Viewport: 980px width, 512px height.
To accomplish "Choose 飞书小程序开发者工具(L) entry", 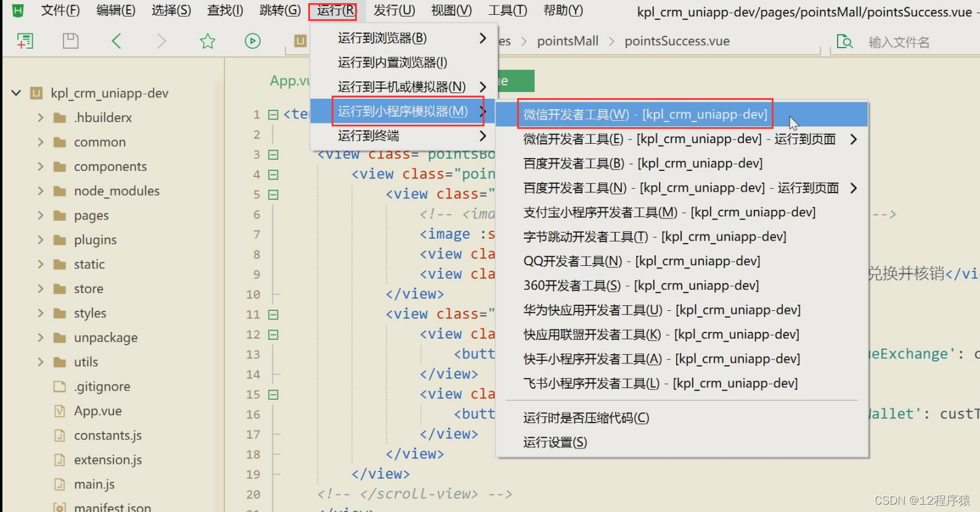I will 682,384.
